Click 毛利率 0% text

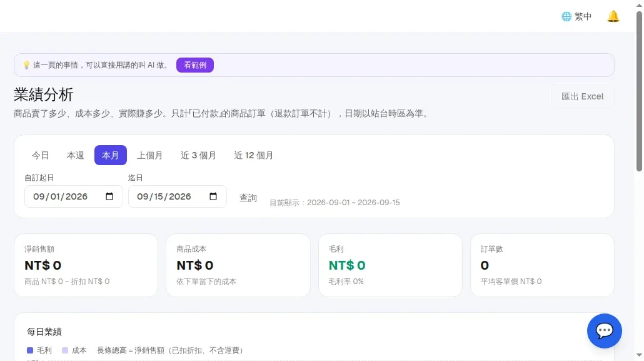point(346,282)
